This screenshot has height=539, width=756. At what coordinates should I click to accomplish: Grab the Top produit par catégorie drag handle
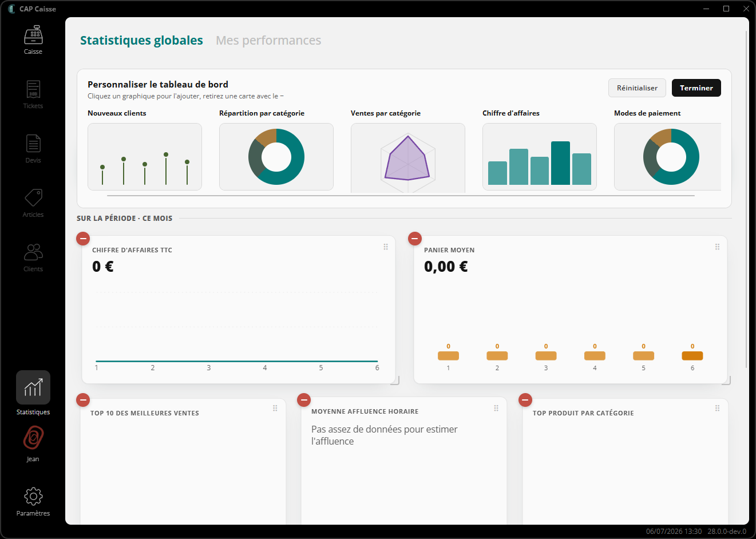tap(717, 408)
